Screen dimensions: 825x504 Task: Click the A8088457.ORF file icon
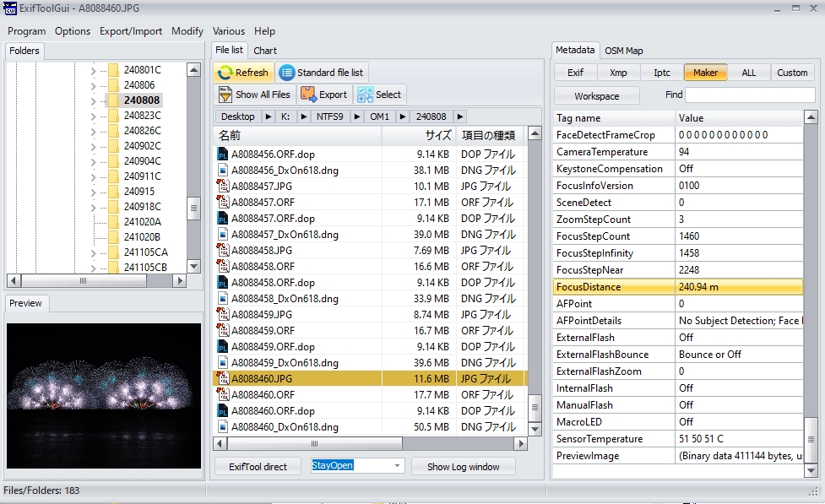(223, 202)
